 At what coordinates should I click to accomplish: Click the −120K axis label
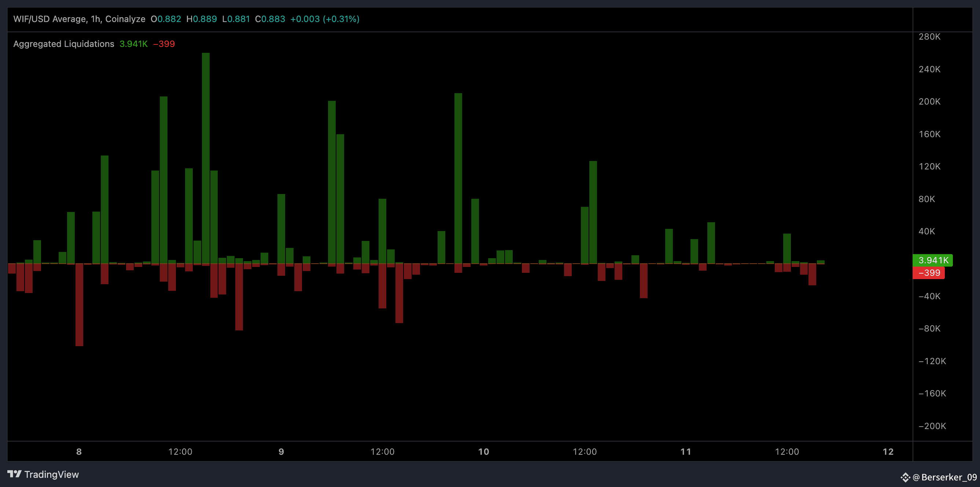(932, 361)
